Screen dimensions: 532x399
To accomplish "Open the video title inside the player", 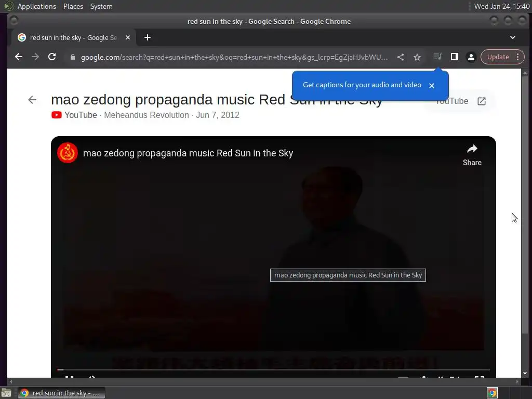I will [188, 153].
